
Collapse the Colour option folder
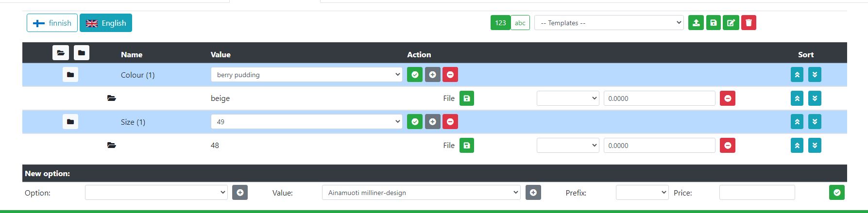coord(70,75)
